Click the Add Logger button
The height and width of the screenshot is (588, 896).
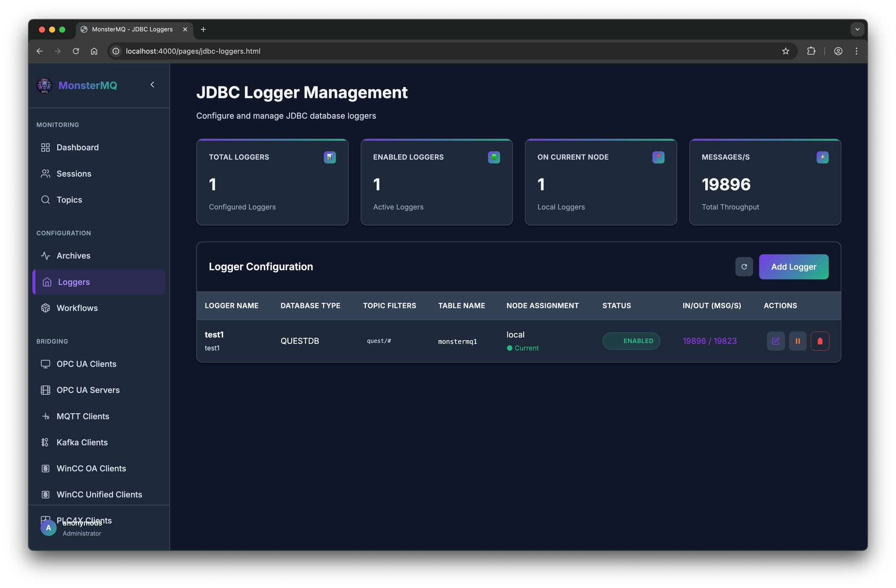793,266
